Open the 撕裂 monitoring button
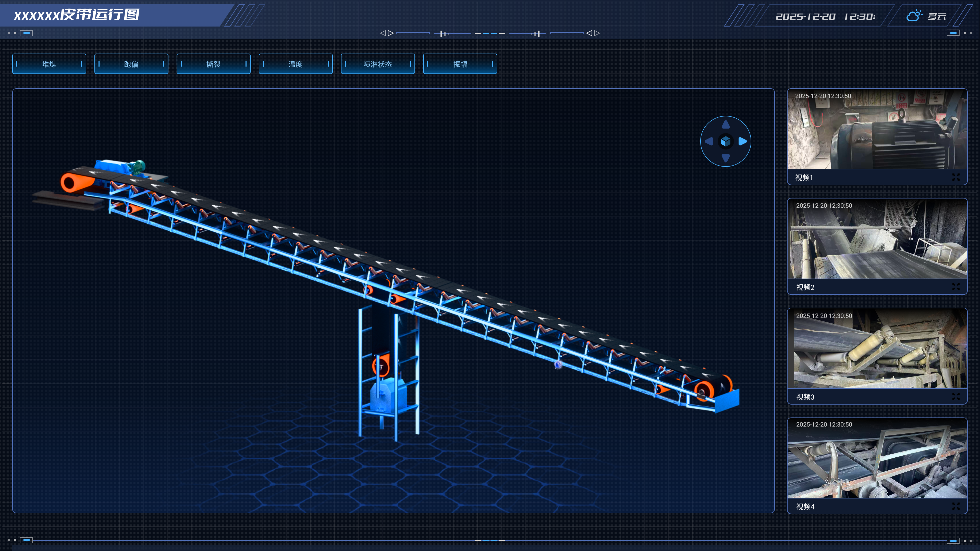This screenshot has width=980, height=551. click(213, 64)
